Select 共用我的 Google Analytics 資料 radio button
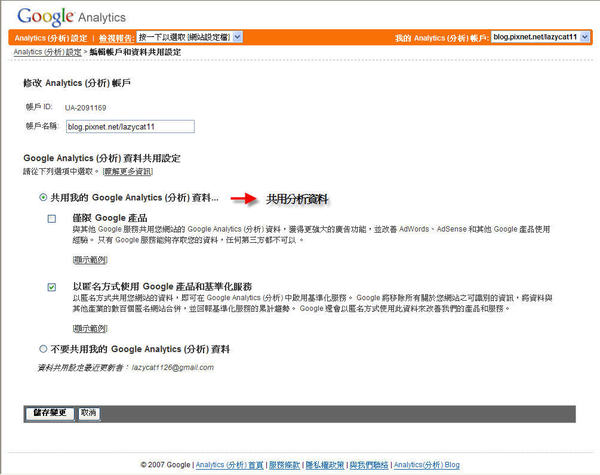This screenshot has height=475, width=600. (x=43, y=198)
